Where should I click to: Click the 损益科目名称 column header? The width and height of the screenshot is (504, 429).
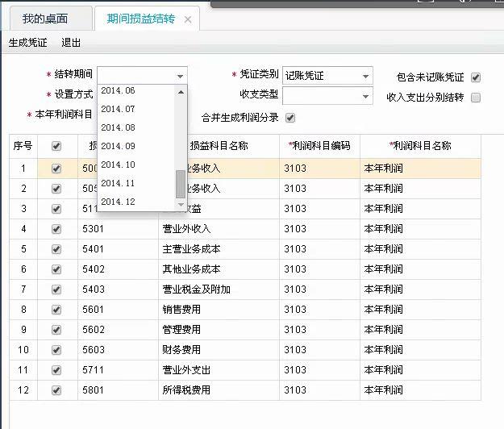pyautogui.click(x=219, y=146)
